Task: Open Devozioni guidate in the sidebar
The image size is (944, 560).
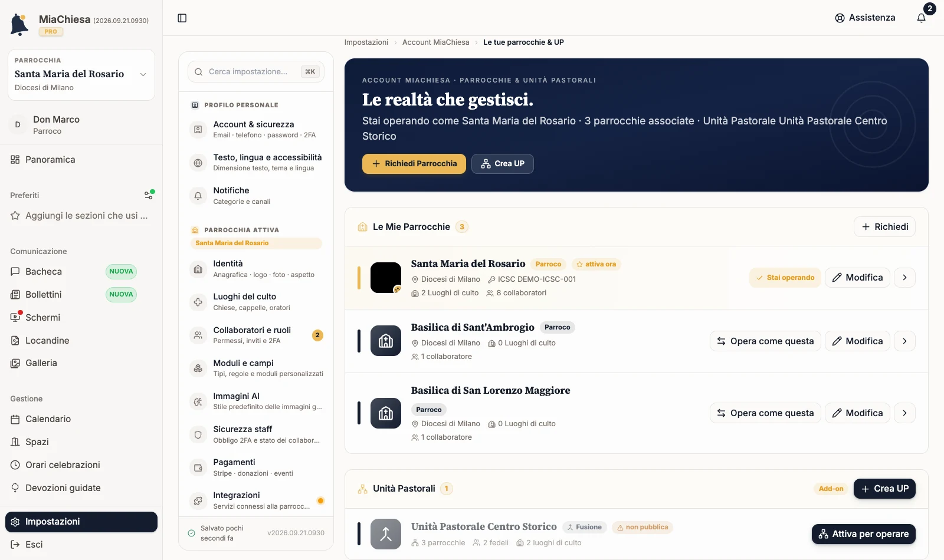Action: coord(81,488)
